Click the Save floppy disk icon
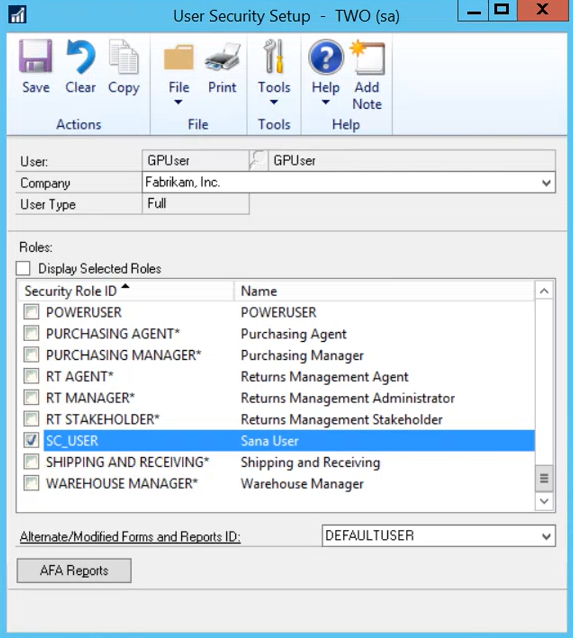This screenshot has width=573, height=638. click(x=35, y=57)
